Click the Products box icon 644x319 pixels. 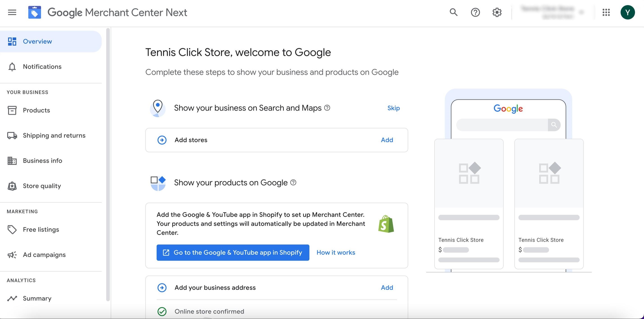tap(12, 110)
